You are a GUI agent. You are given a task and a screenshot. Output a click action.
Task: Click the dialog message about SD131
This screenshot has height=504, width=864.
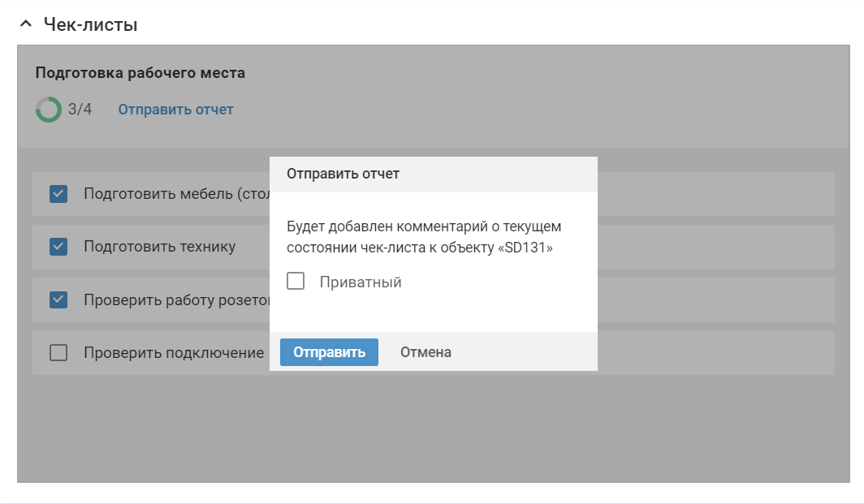pos(424,237)
